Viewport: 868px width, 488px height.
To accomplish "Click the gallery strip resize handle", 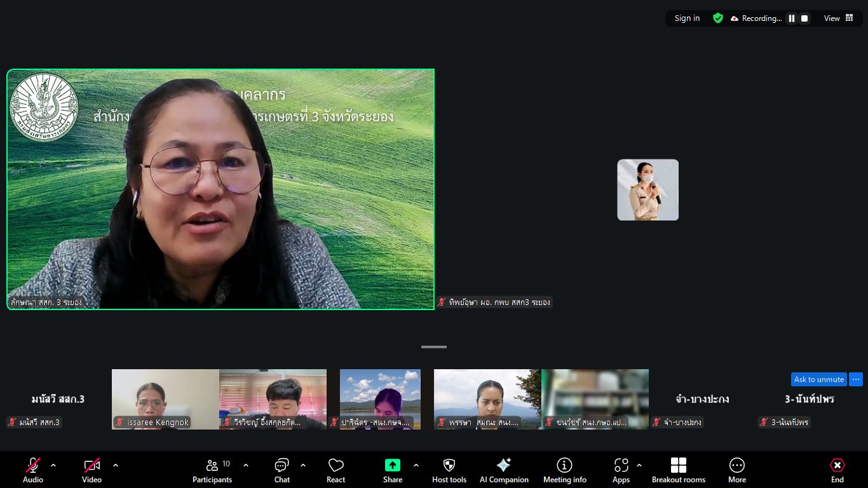I will [434, 347].
